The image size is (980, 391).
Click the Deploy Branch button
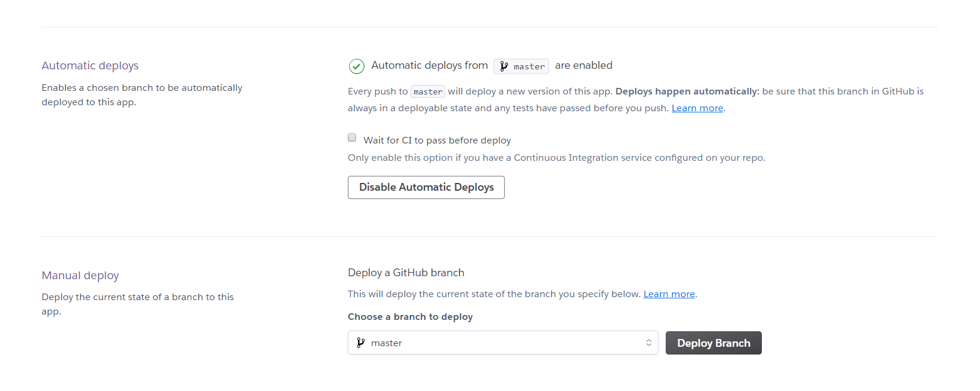[713, 343]
